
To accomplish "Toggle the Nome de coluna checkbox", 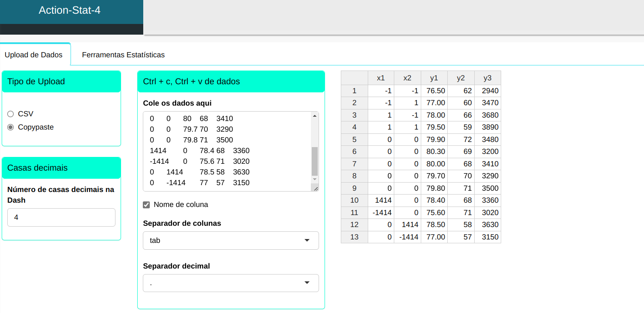I will pos(146,205).
